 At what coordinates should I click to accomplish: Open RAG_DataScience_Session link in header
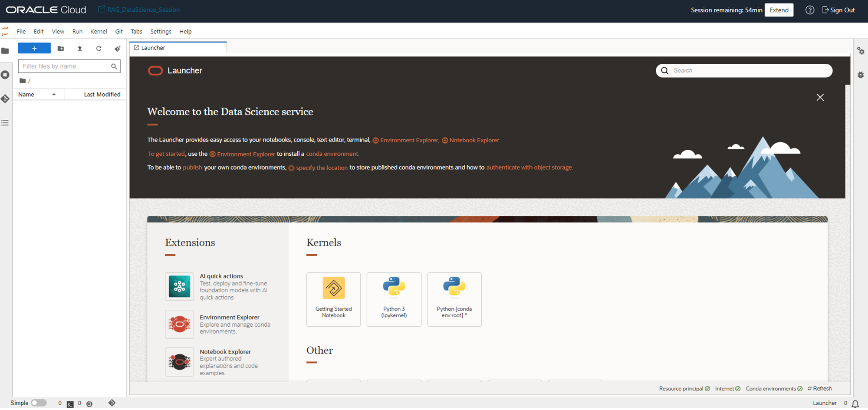(139, 10)
